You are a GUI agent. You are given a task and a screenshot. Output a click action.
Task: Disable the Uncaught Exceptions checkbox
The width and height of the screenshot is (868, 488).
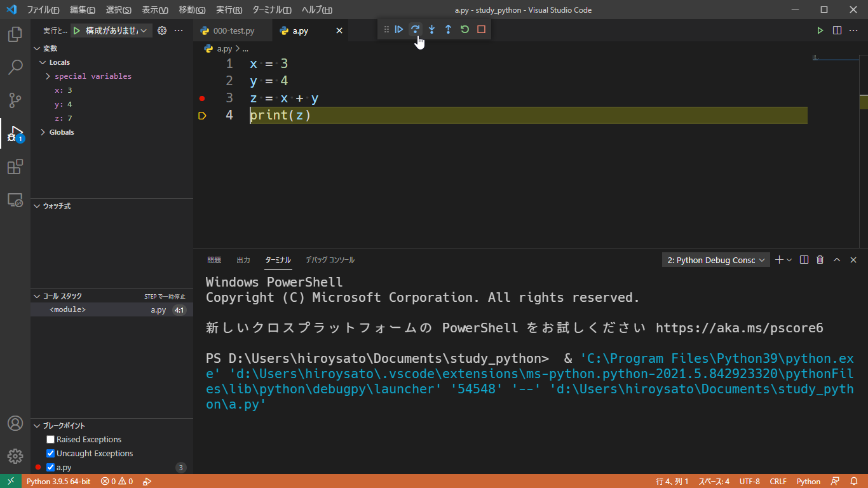50,453
